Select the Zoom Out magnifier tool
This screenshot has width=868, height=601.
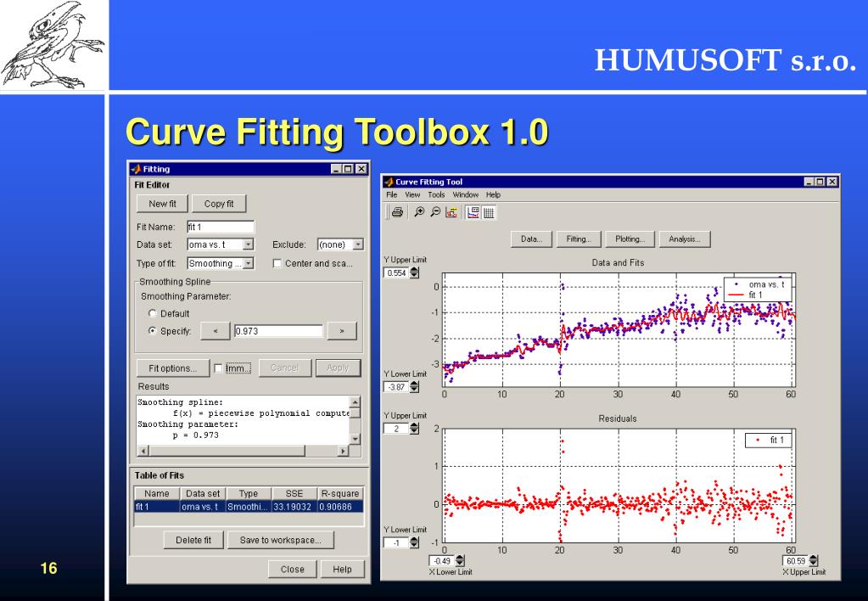tap(435, 212)
